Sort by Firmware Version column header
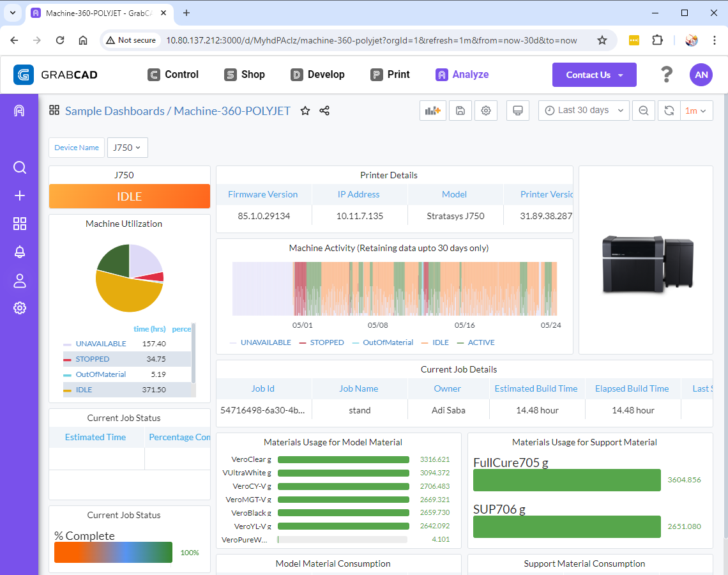Image resolution: width=728 pixels, height=575 pixels. 263,195
